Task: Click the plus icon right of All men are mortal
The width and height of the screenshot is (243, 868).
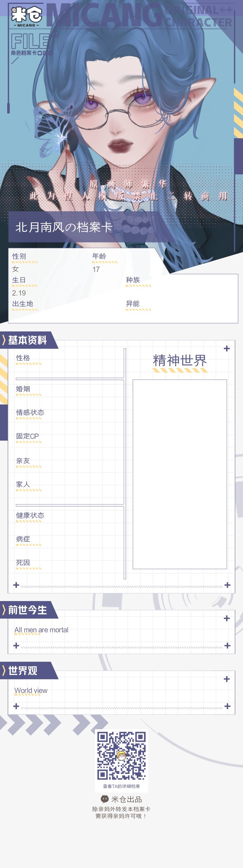Action: [227, 618]
